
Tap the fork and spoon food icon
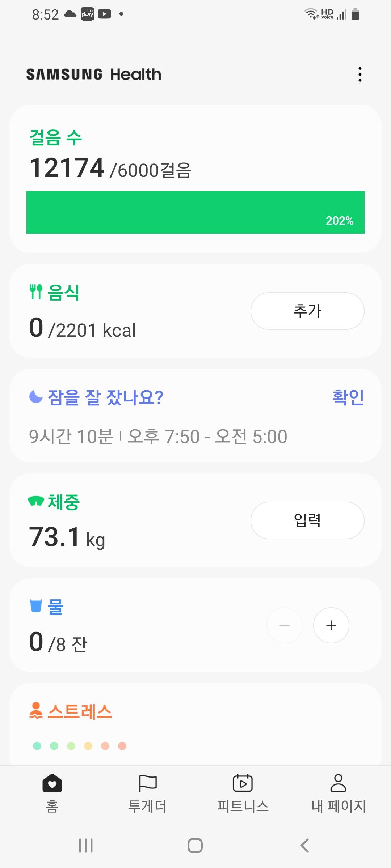pos(36,292)
